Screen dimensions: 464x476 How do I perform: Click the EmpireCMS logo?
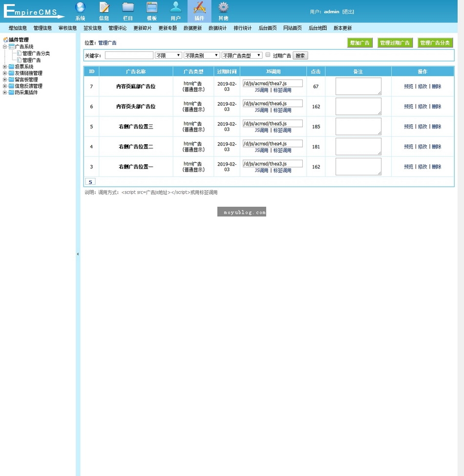(33, 11)
